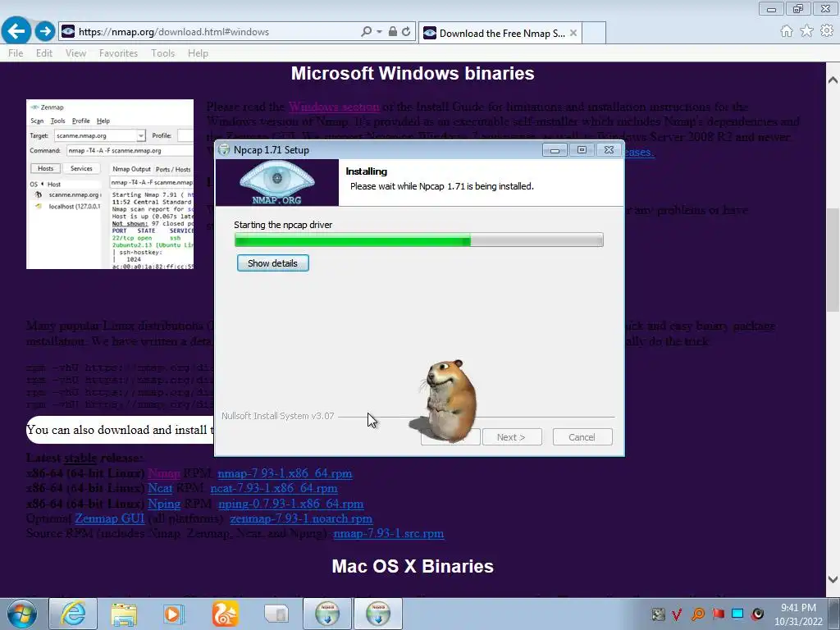Click the red V tray icon
The image size is (840, 630).
coord(677,614)
